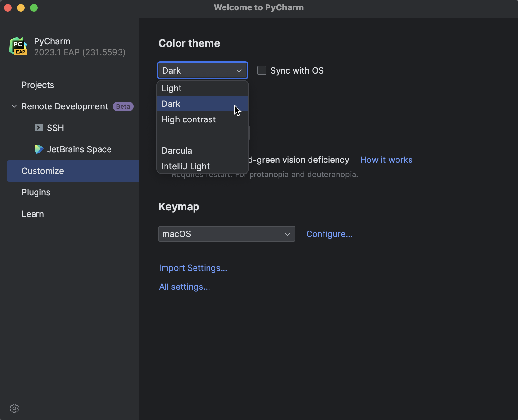Open the Color theme Dark combo box
518x420 pixels.
point(203,70)
